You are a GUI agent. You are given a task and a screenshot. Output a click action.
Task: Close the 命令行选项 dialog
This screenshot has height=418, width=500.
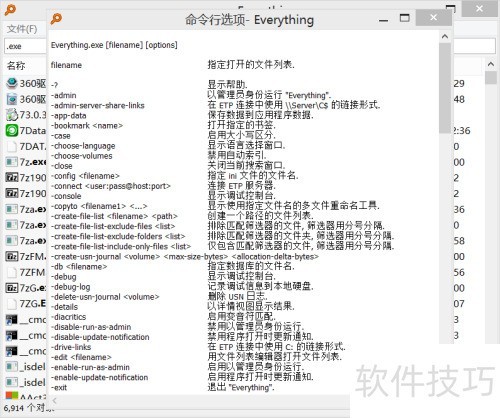tap(433, 18)
